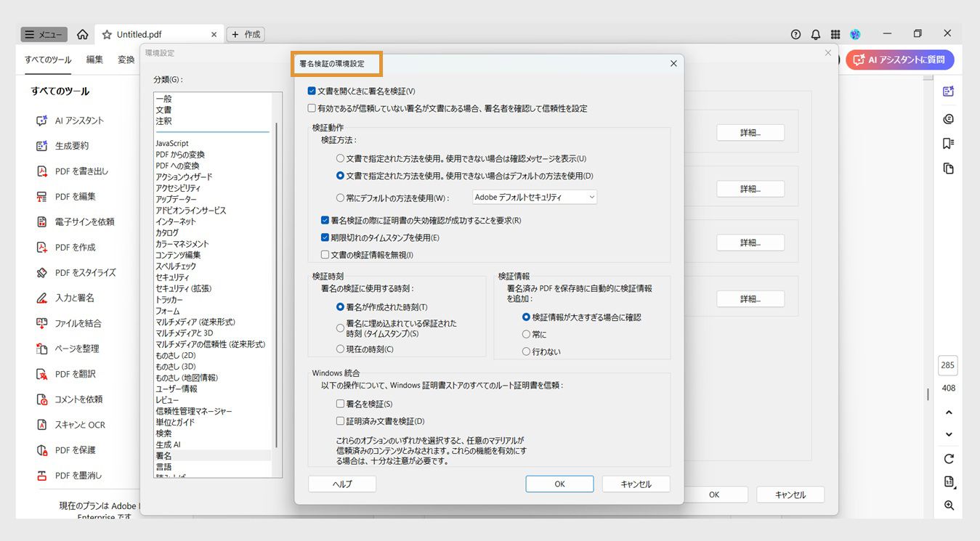
Task: Click the ヘルプ button in the dialog
Action: (x=341, y=483)
